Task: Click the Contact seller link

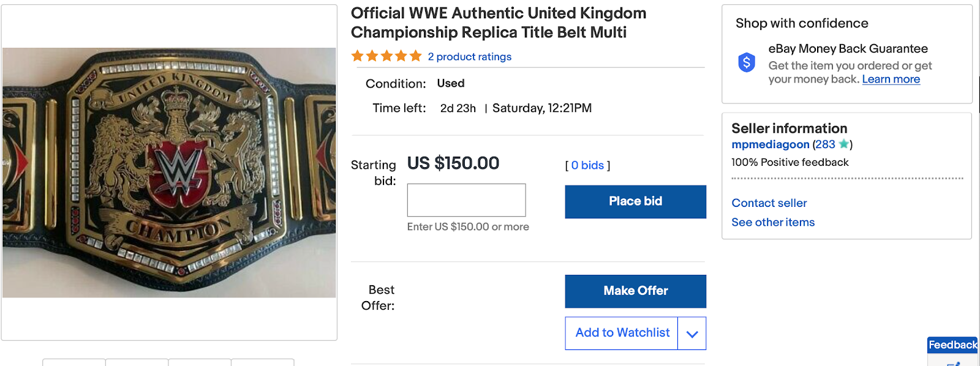Action: tap(769, 203)
